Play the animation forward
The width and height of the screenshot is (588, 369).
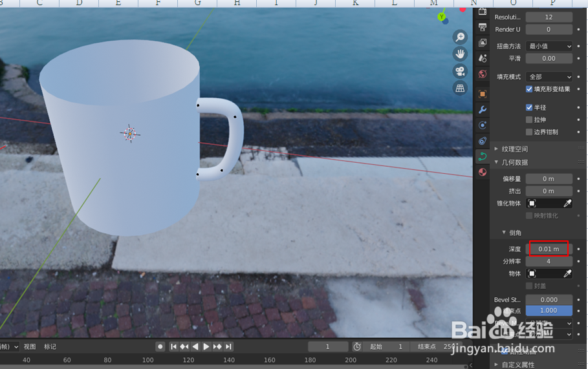coord(206,346)
